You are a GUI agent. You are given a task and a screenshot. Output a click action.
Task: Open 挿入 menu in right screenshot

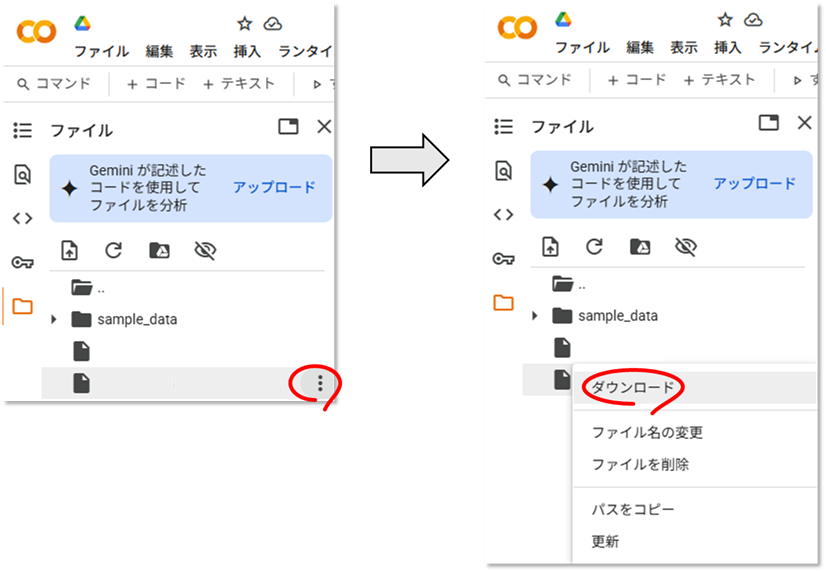[x=728, y=48]
